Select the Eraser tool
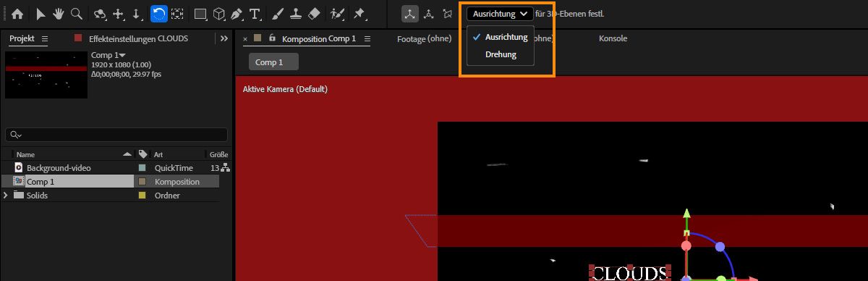Screen dimensions: 868x281 (x=313, y=14)
